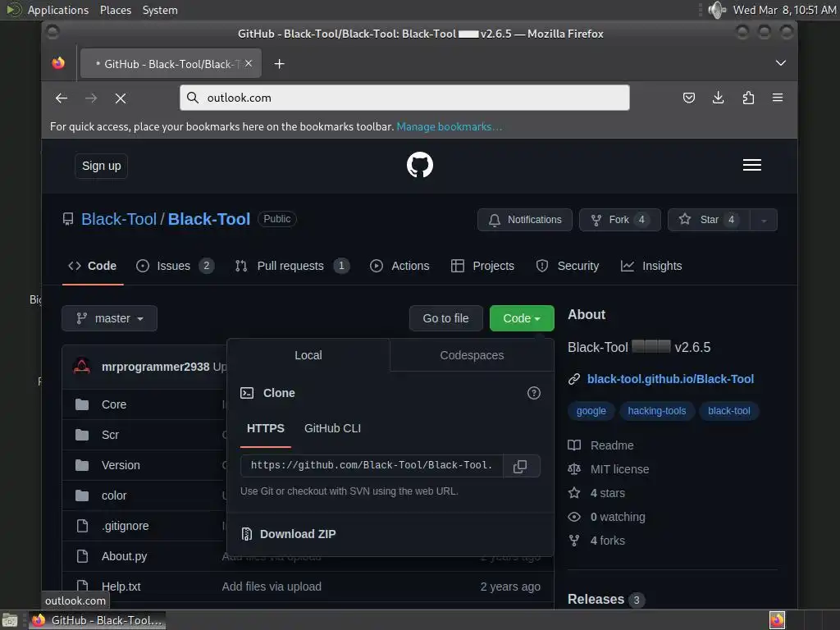840x630 pixels.
Task: Click the .gitignore file icon
Action: [x=82, y=526]
